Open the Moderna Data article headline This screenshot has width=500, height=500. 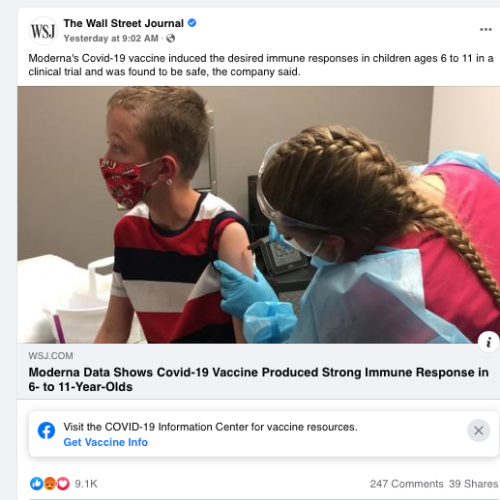(258, 379)
